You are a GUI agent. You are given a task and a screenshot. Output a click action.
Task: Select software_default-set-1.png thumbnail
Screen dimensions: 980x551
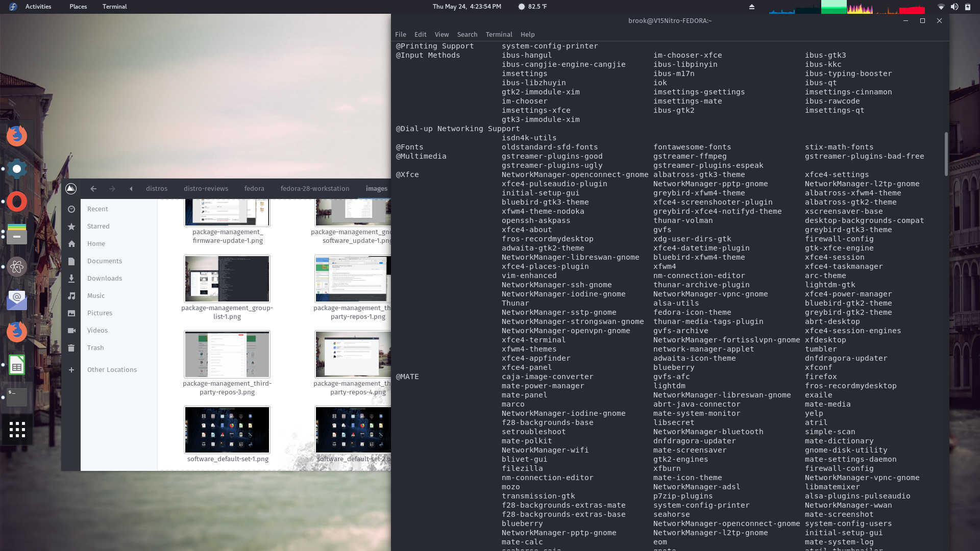click(x=227, y=430)
